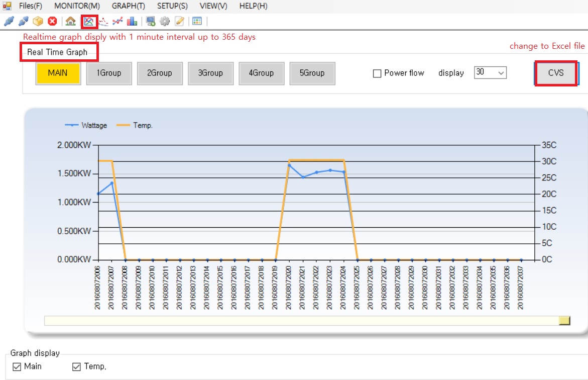The height and width of the screenshot is (380, 588).
Task: Click the notepad with pencil icon
Action: click(x=180, y=22)
